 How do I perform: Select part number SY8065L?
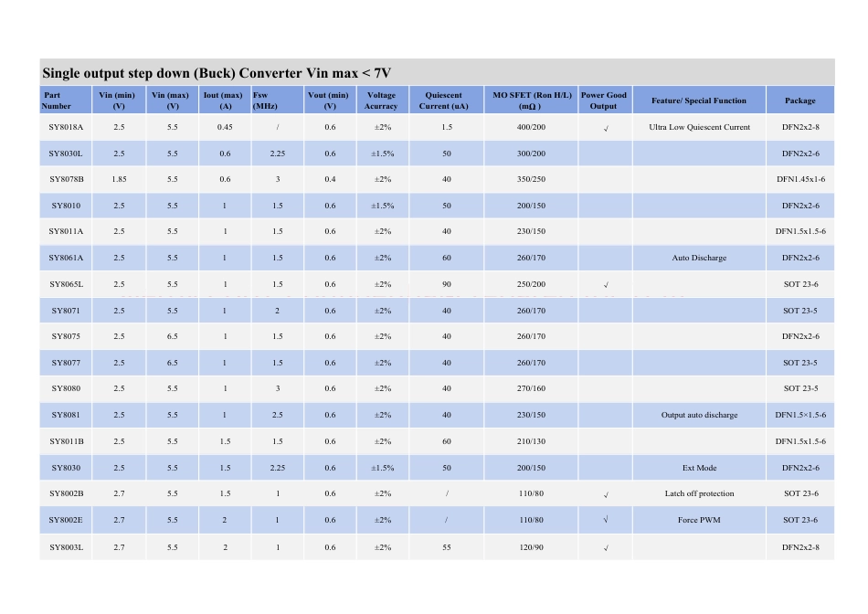point(67,284)
